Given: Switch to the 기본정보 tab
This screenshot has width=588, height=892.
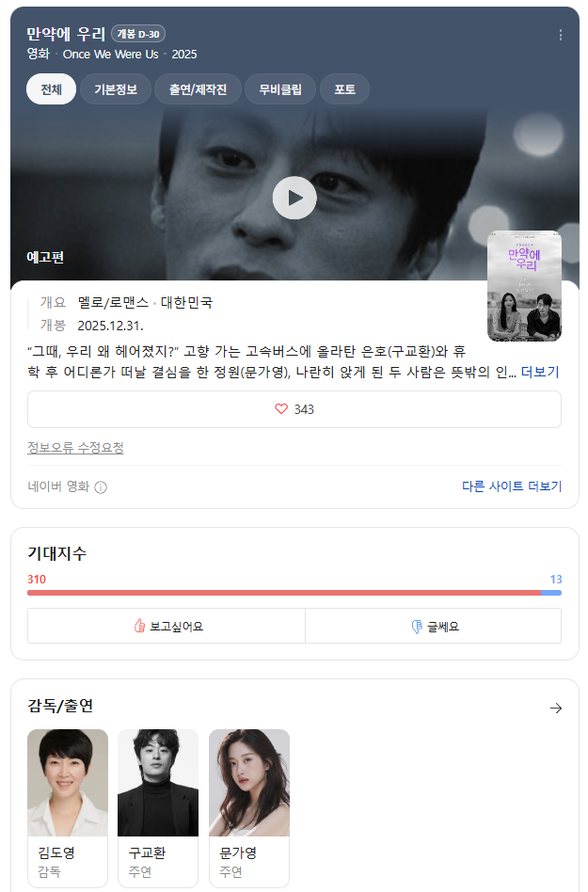Looking at the screenshot, I should tap(116, 89).
